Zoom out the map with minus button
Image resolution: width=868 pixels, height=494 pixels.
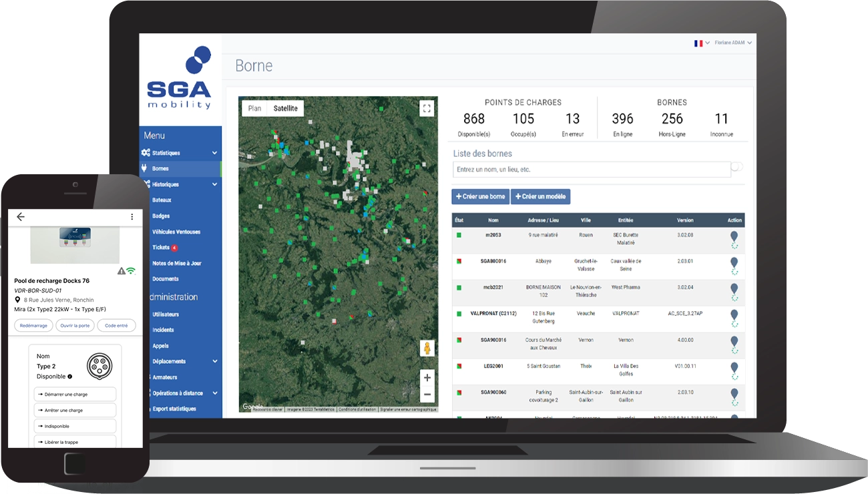click(x=427, y=394)
